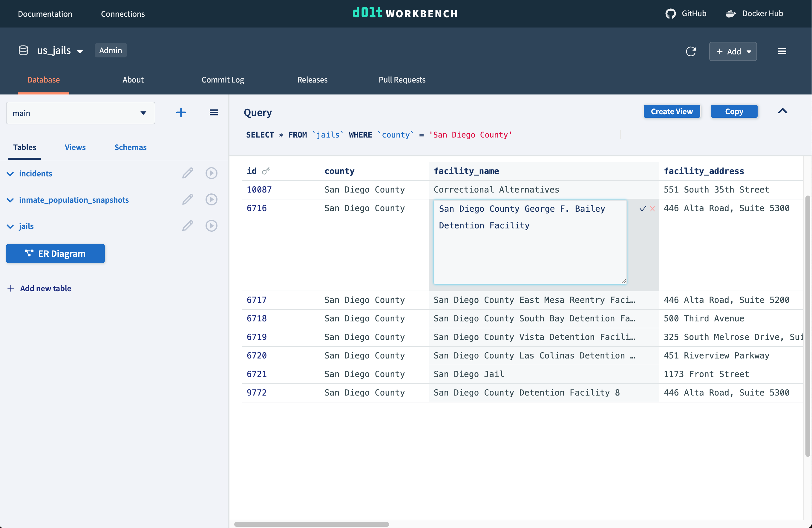812x528 pixels.
Task: Select the Views sidebar tab
Action: click(75, 147)
